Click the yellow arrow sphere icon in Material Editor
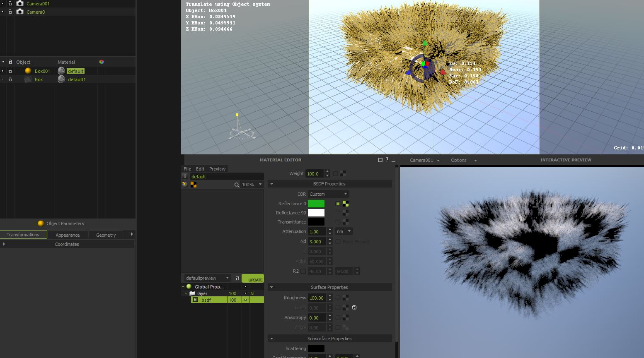The image size is (644, 358). pos(185,184)
